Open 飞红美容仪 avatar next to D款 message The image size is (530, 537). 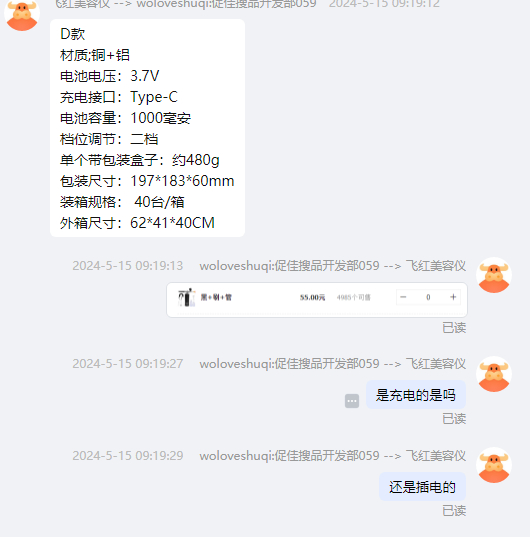tap(22, 14)
